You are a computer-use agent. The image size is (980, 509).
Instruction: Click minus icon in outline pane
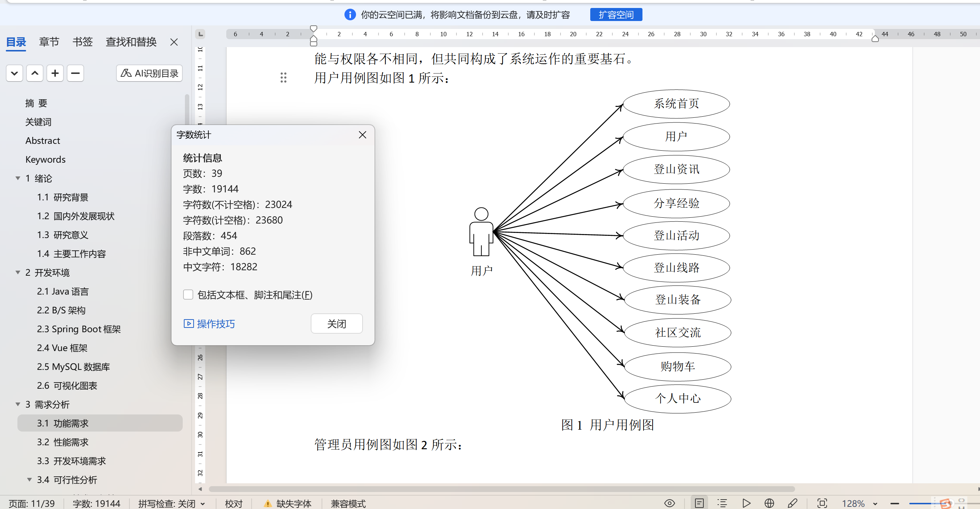[75, 73]
